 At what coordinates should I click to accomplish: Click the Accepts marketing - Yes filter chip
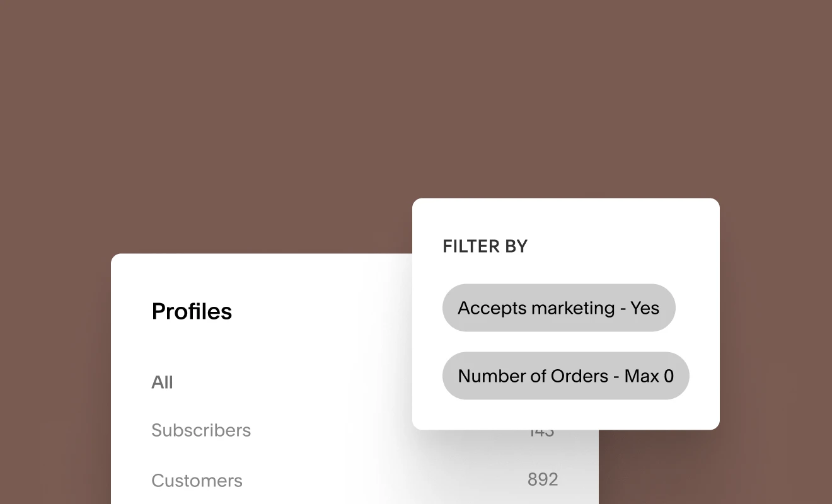[558, 308]
